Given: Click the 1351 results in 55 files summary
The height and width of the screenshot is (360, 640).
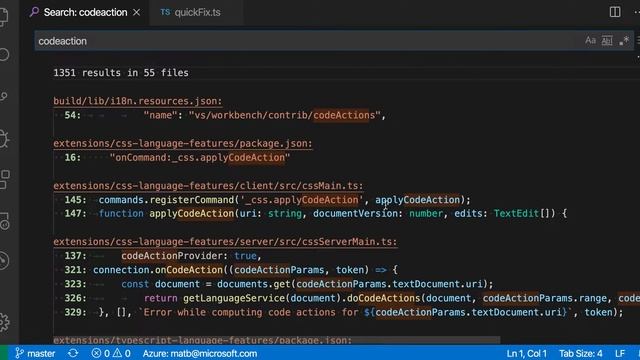Looking at the screenshot, I should coord(121,73).
